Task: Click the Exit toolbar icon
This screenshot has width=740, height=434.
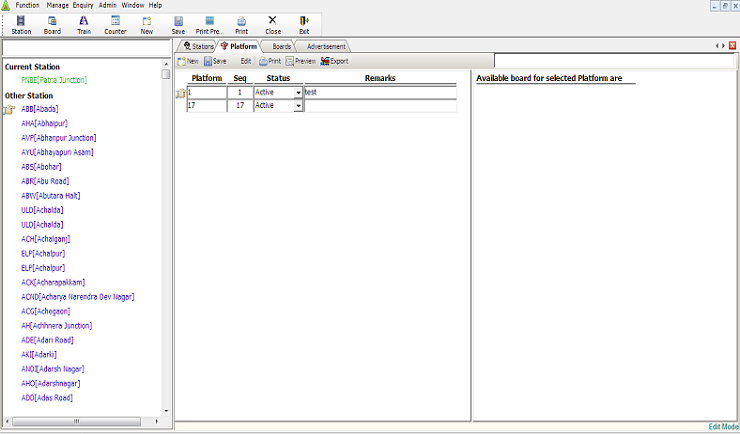Action: pyautogui.click(x=304, y=24)
